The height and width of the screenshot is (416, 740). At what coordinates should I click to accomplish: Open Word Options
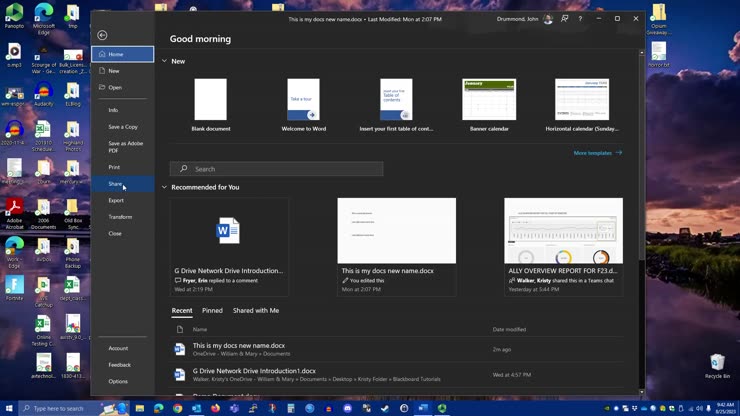(123, 381)
